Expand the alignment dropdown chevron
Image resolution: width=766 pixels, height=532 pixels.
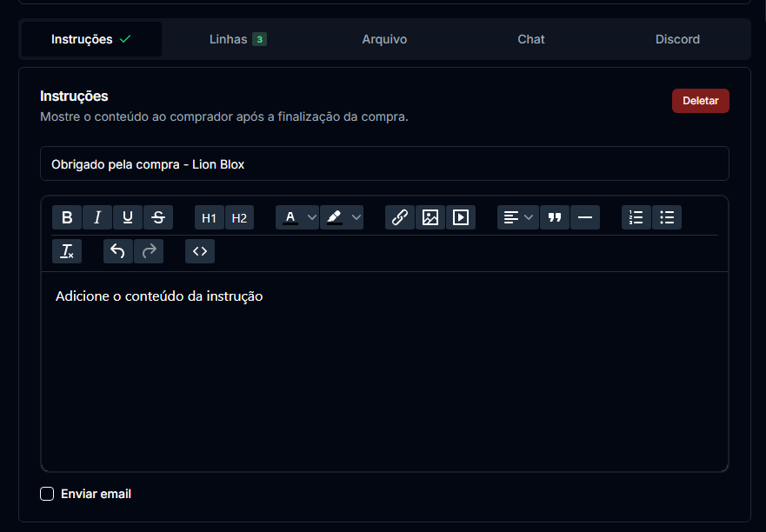[529, 217]
